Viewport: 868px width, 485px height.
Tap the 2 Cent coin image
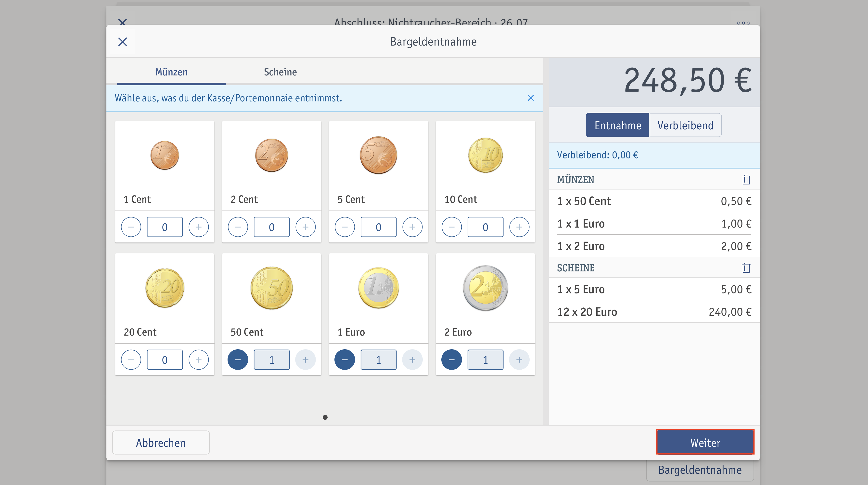point(272,155)
